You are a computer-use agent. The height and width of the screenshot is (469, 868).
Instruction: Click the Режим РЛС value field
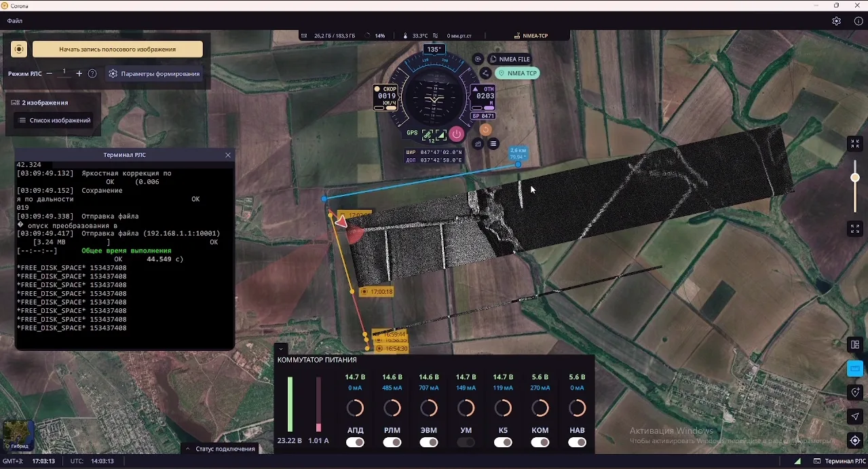64,73
